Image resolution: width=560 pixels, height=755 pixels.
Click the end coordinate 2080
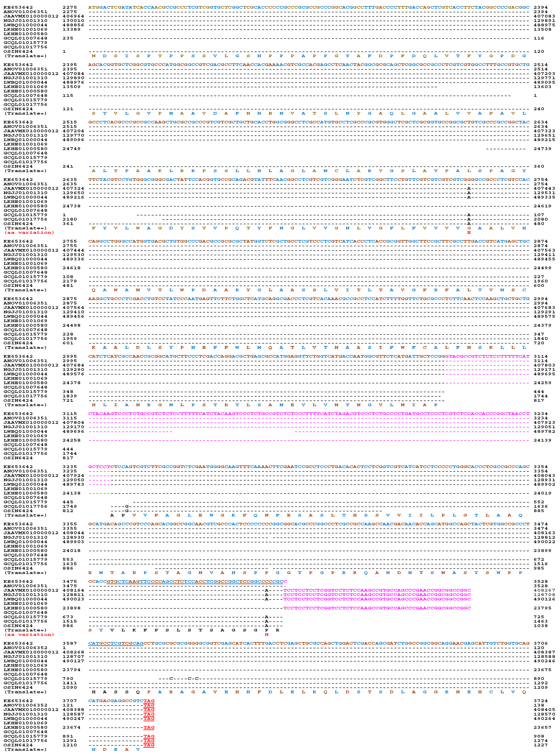click(x=541, y=219)
